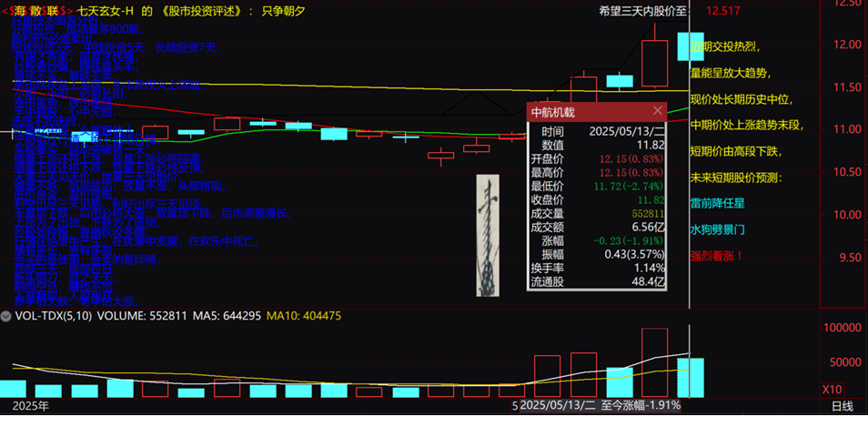Screen dimensions: 868x427
Task: Select the 日线 period label
Action: tap(843, 406)
